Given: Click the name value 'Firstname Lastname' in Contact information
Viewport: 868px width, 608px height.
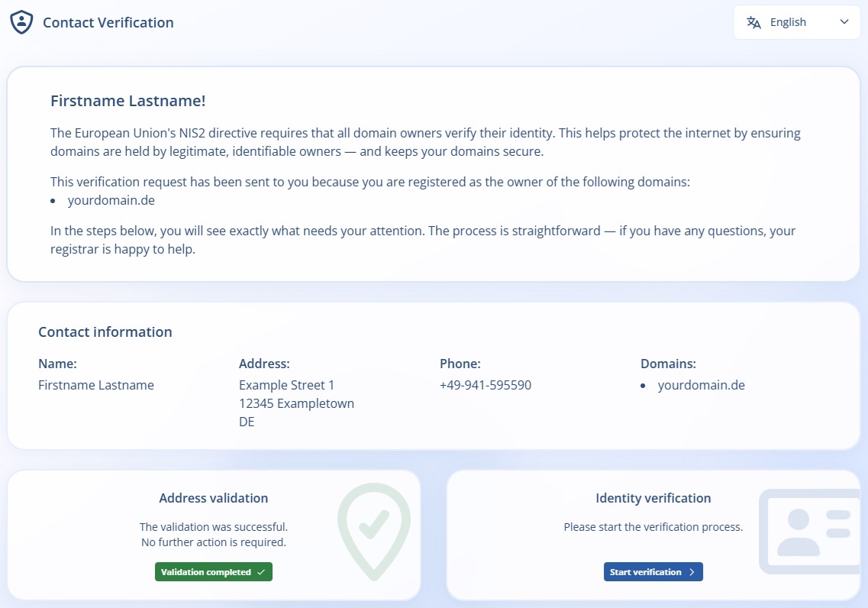Looking at the screenshot, I should point(96,385).
